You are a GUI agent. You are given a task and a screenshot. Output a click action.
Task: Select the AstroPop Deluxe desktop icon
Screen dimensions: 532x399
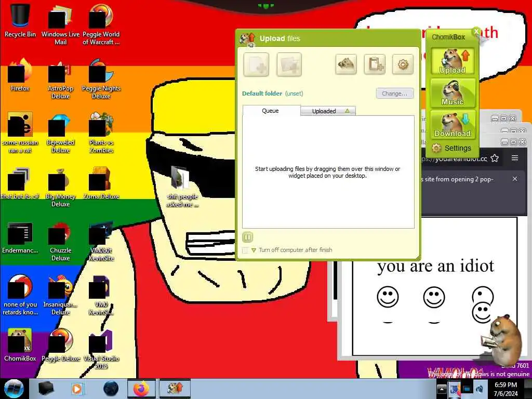(x=60, y=79)
